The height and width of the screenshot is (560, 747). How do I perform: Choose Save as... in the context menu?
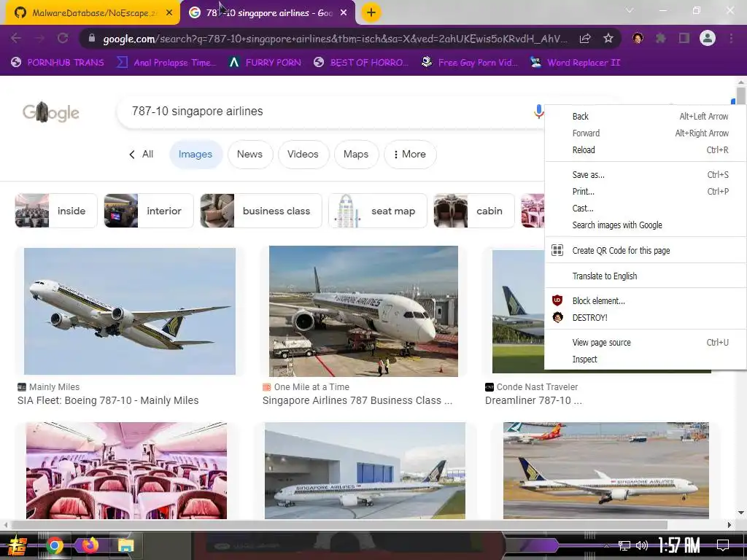646,175
